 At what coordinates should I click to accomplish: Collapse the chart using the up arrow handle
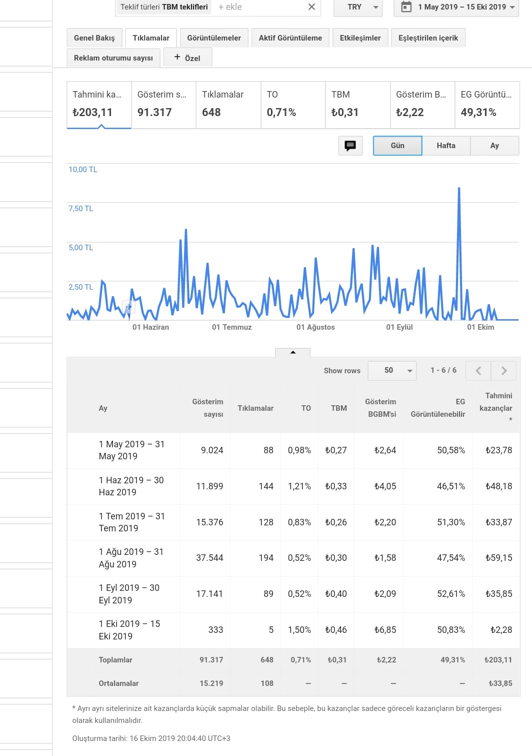click(293, 352)
